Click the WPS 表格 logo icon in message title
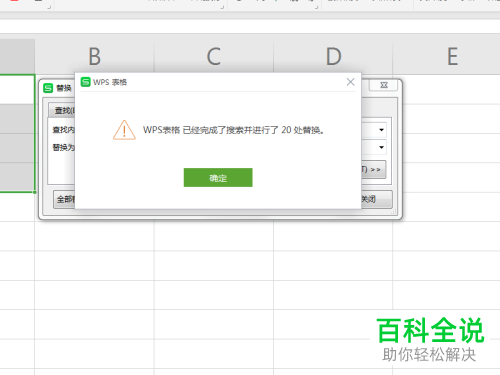The height and width of the screenshot is (375, 500). [86, 82]
